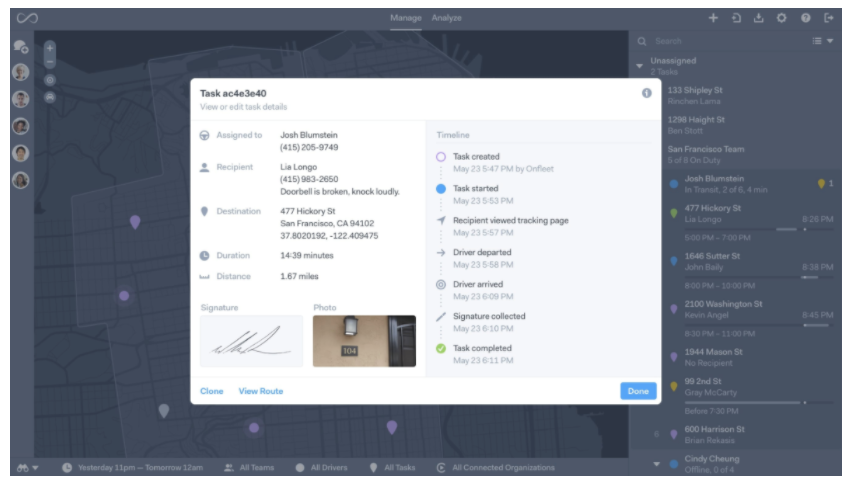The height and width of the screenshot is (488, 858).
Task: Open the list view dropdown in sidebar
Action: (822, 41)
